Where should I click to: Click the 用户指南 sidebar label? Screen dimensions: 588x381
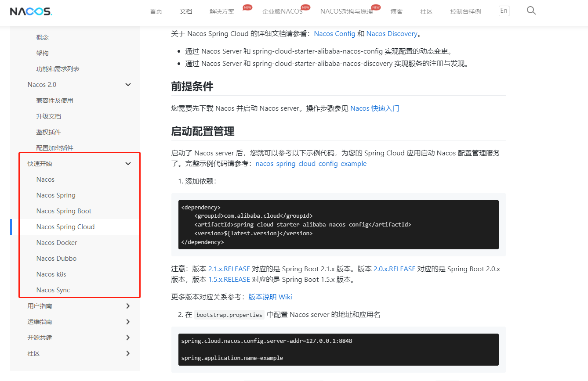click(x=40, y=306)
